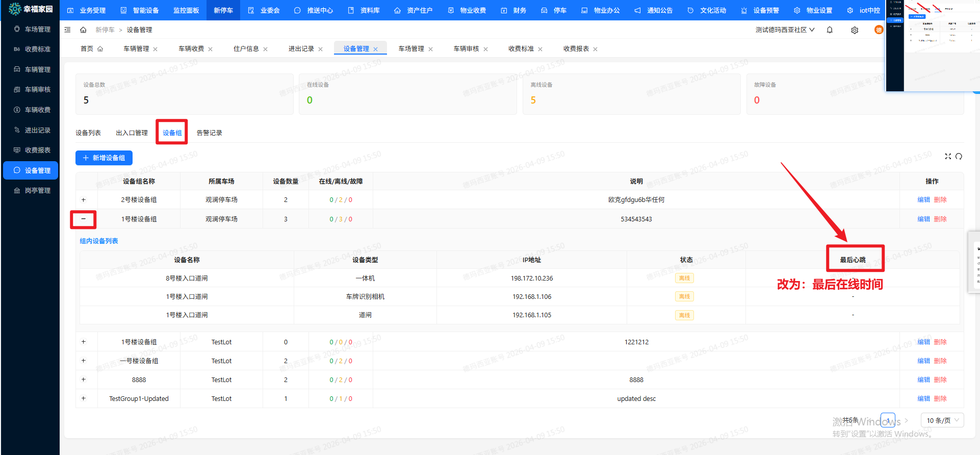Image resolution: width=980 pixels, height=455 pixels.
Task: Switch to the 设备列表 tab
Action: (88, 133)
